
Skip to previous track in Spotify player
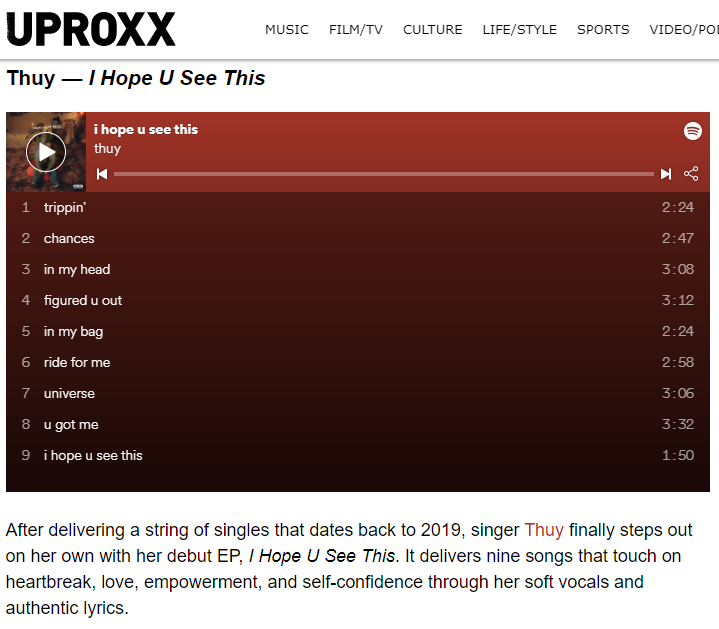(102, 174)
